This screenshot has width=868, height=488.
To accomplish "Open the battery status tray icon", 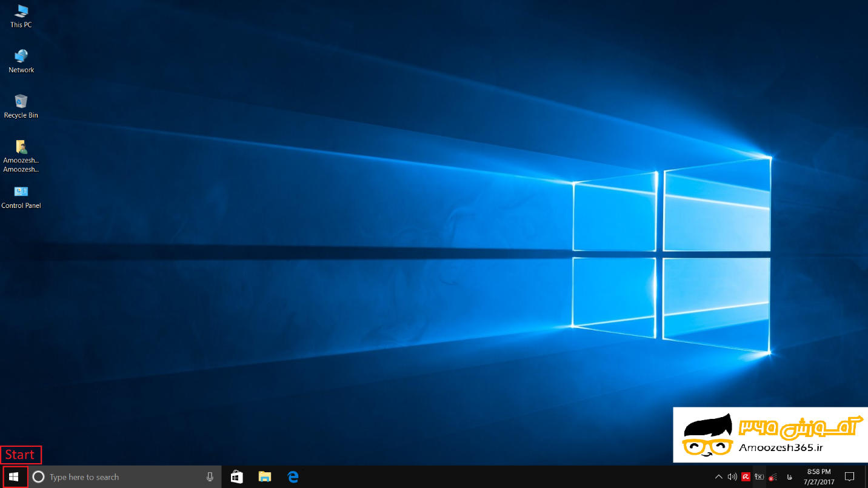I will point(759,477).
